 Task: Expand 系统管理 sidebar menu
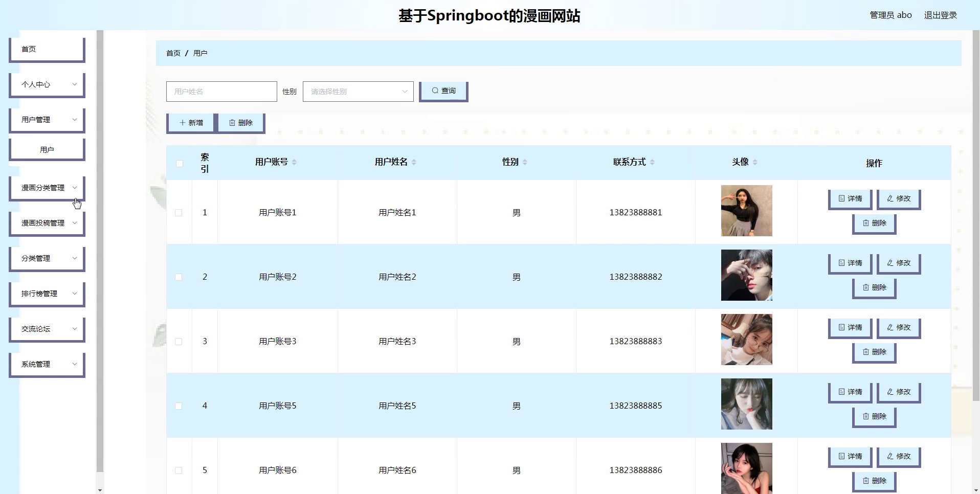(x=47, y=365)
